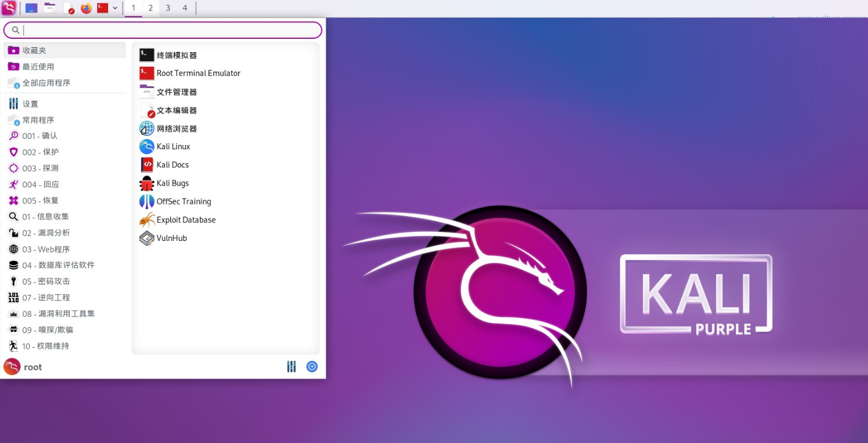Switch to workspace 2
This screenshot has width=868, height=443.
[x=151, y=8]
